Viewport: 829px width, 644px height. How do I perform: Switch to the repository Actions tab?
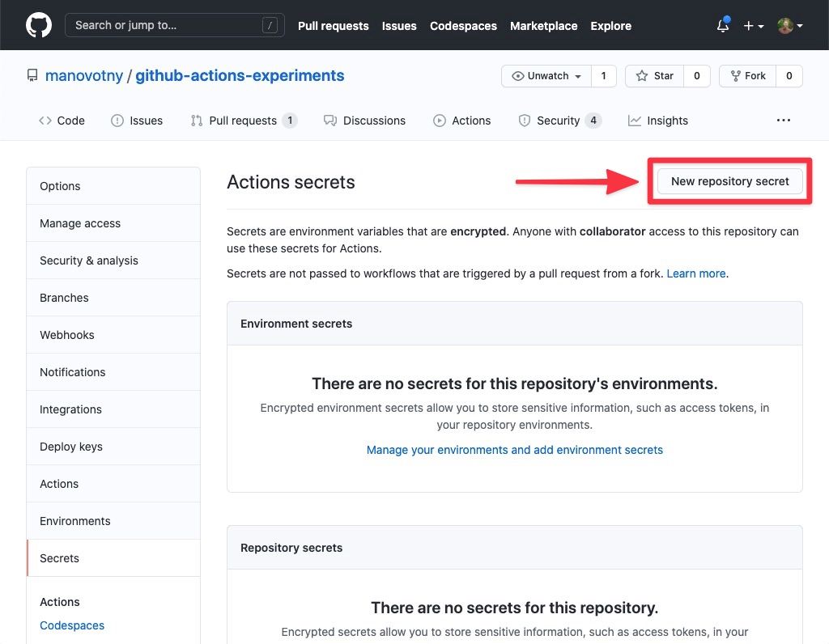[x=462, y=121]
